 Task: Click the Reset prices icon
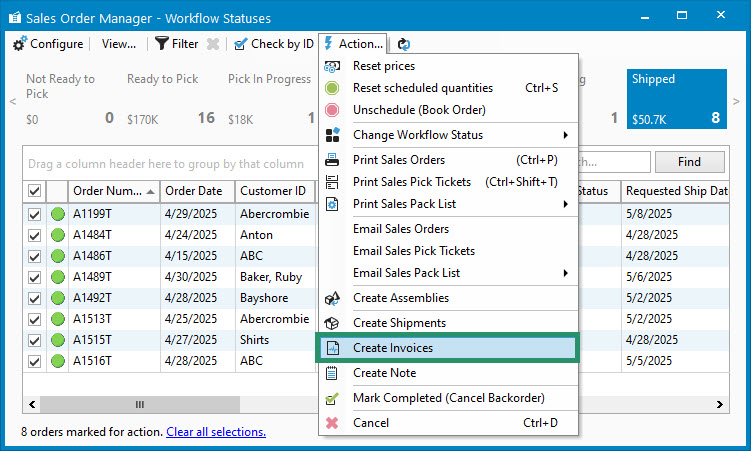coord(332,66)
